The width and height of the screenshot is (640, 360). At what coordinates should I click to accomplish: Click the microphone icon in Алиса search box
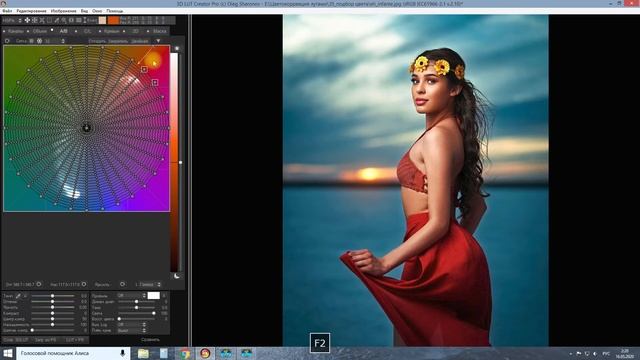pos(122,353)
